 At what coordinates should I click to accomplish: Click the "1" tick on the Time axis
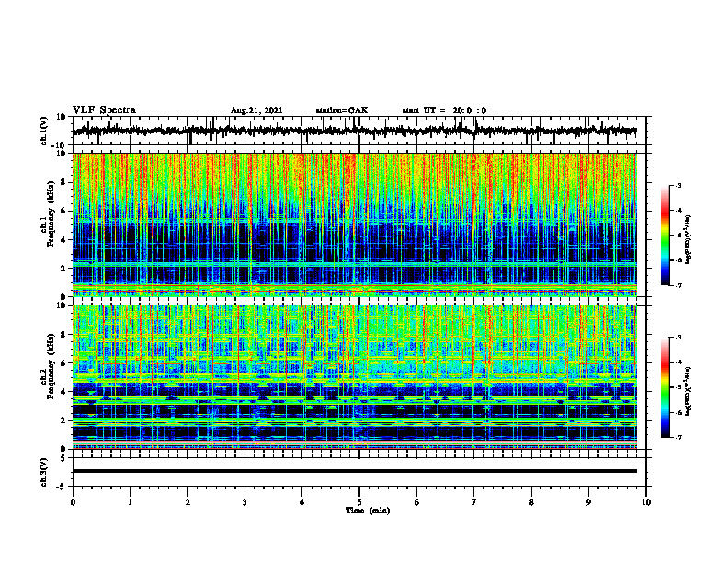point(130,502)
